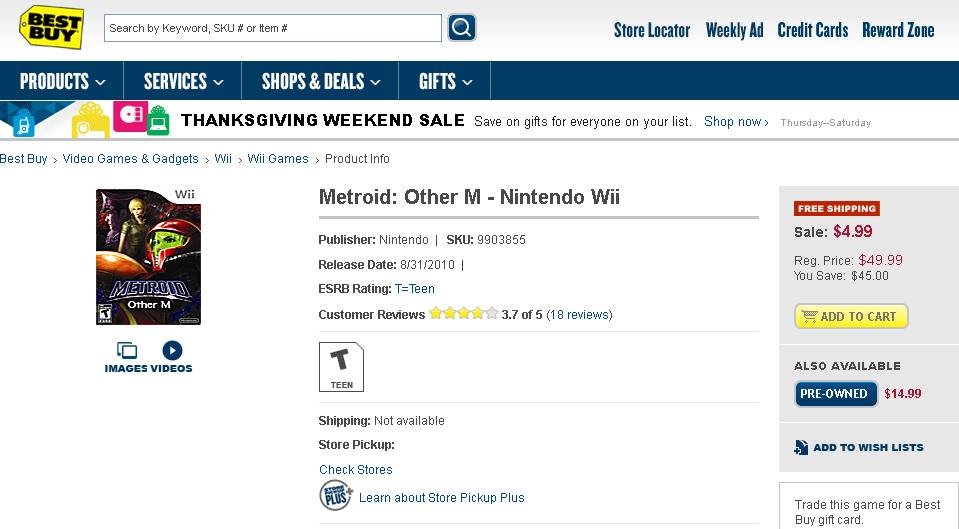Click the Add to Wish Lists icon

[801, 448]
